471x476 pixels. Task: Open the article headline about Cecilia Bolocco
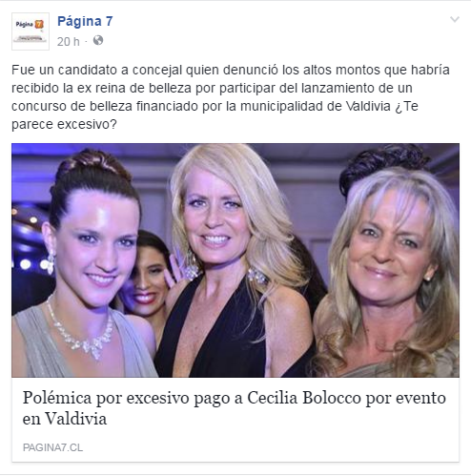pos(235,407)
